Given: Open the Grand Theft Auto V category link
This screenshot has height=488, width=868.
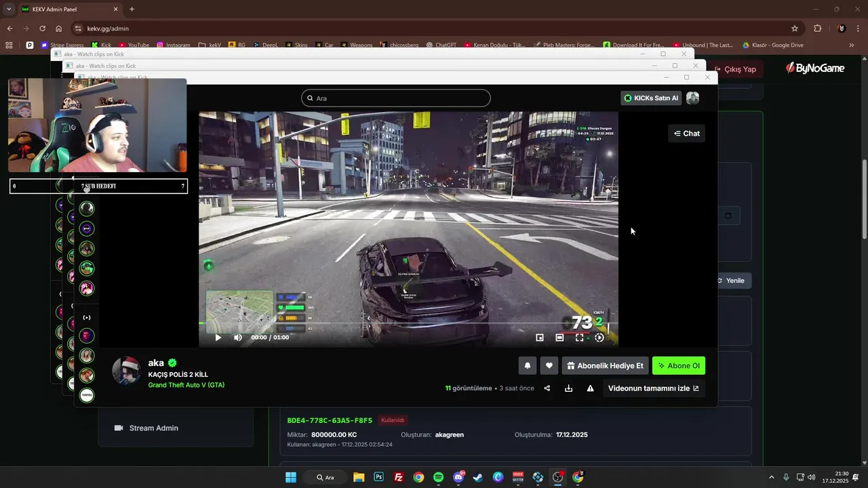Looking at the screenshot, I should [x=186, y=385].
